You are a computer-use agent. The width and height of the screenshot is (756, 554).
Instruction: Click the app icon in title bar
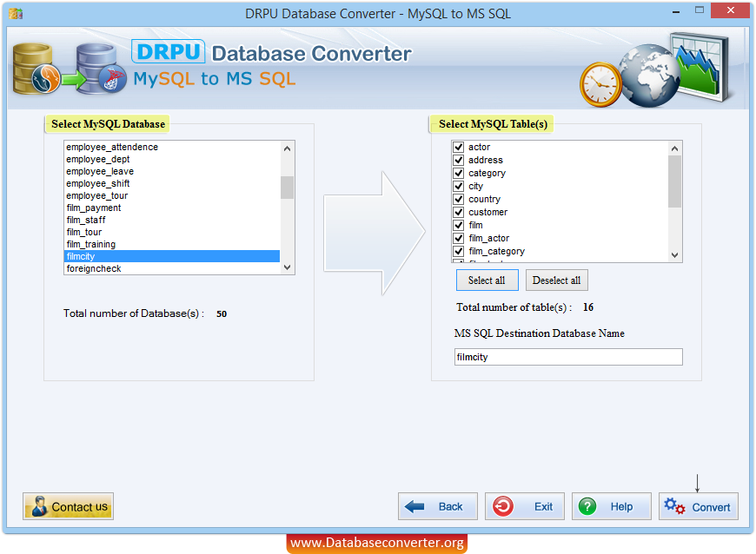coord(16,13)
